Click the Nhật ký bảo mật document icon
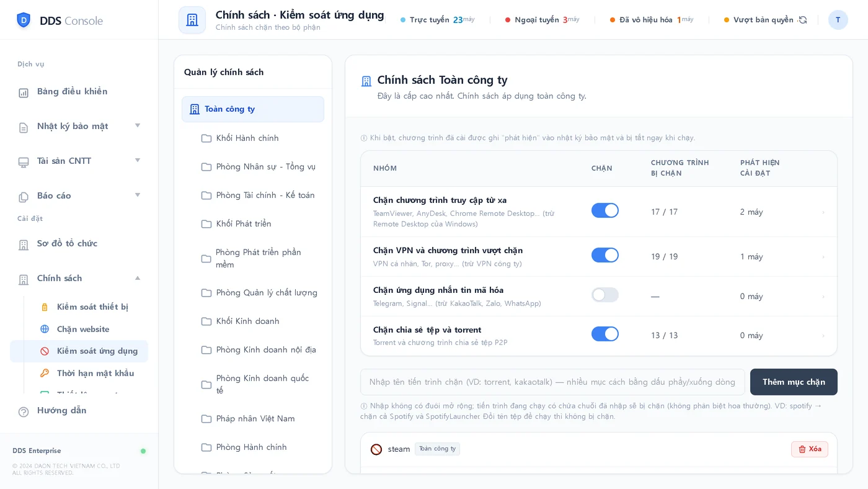This screenshot has height=489, width=868. [x=24, y=127]
